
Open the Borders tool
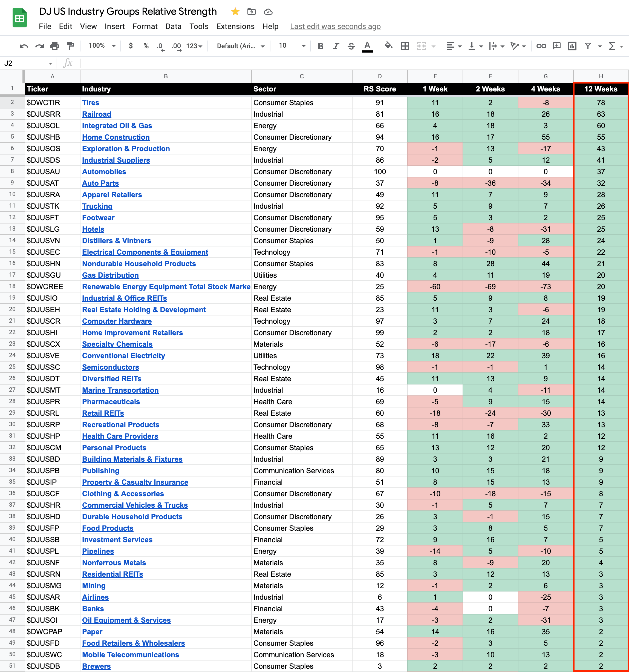pos(405,46)
